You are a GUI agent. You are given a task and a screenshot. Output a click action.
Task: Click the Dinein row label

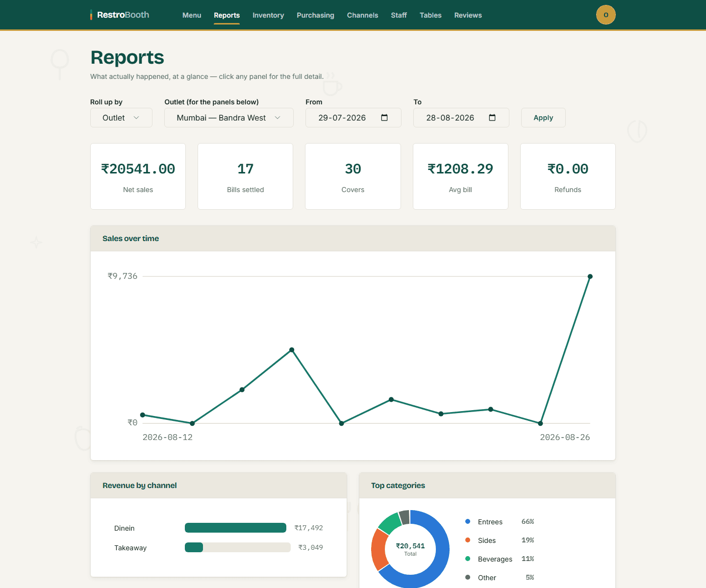tap(124, 528)
